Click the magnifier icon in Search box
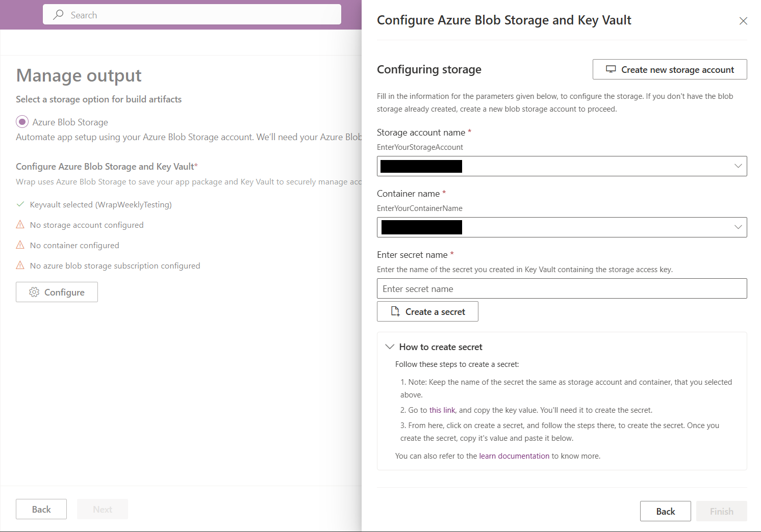Viewport: 761px width, 532px height. 59,15
